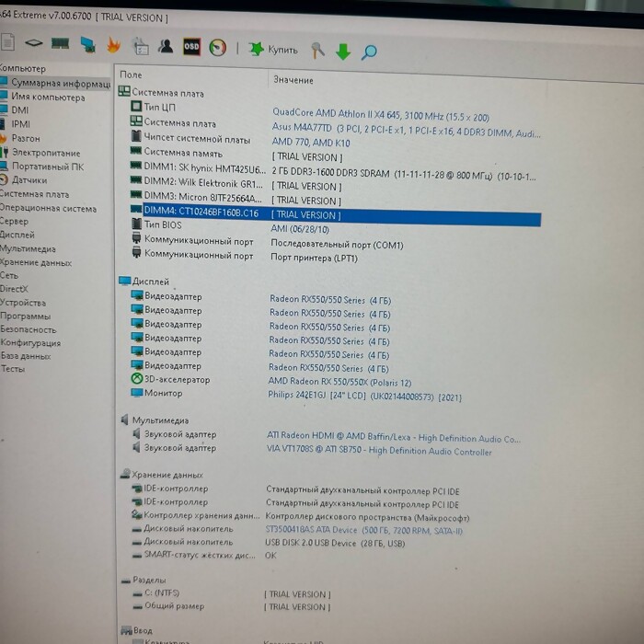The image size is (644, 644).
Task: Open the Philips 242E1GJ monitor link
Action: (364, 396)
